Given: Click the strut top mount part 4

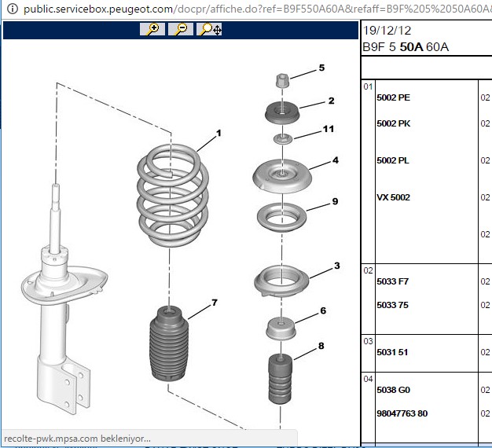Looking at the screenshot, I should pyautogui.click(x=282, y=176).
